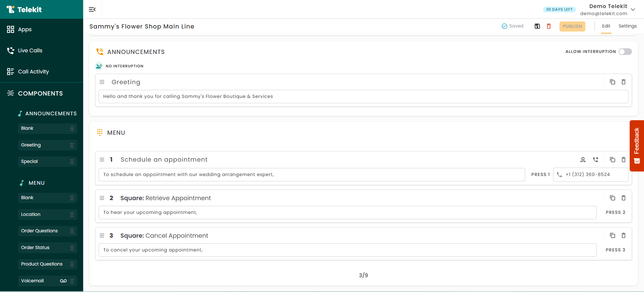Image resolution: width=644 pixels, height=292 pixels.
Task: Switch to the Settings tab
Action: pos(628,26)
